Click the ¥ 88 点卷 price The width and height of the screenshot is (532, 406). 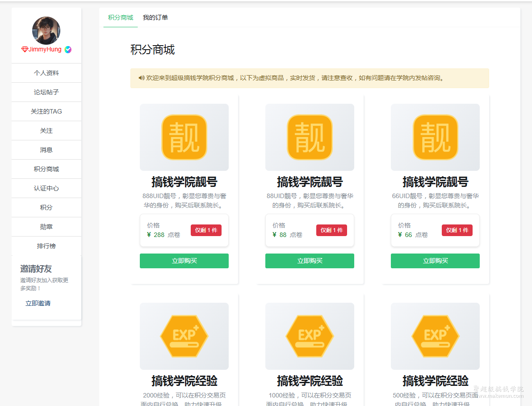click(x=287, y=235)
